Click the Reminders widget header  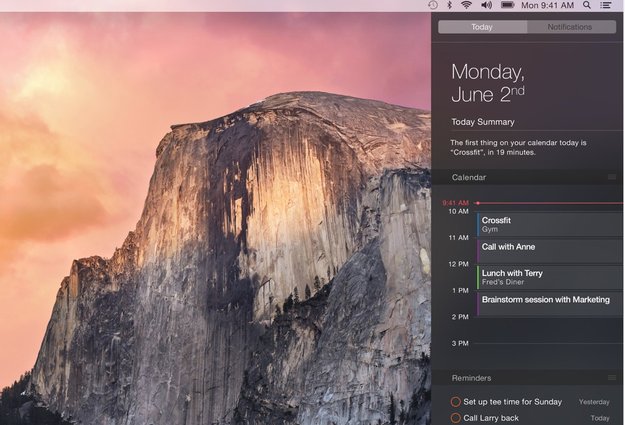point(528,378)
